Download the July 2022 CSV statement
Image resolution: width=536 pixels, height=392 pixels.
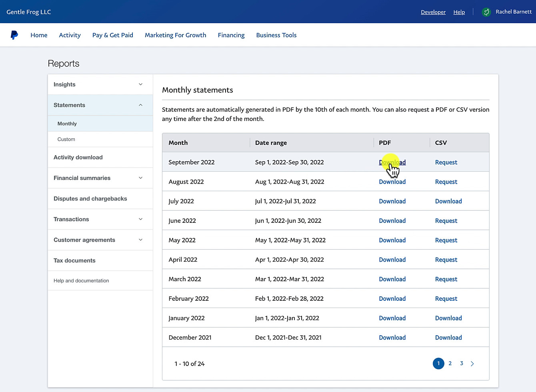[x=448, y=201]
